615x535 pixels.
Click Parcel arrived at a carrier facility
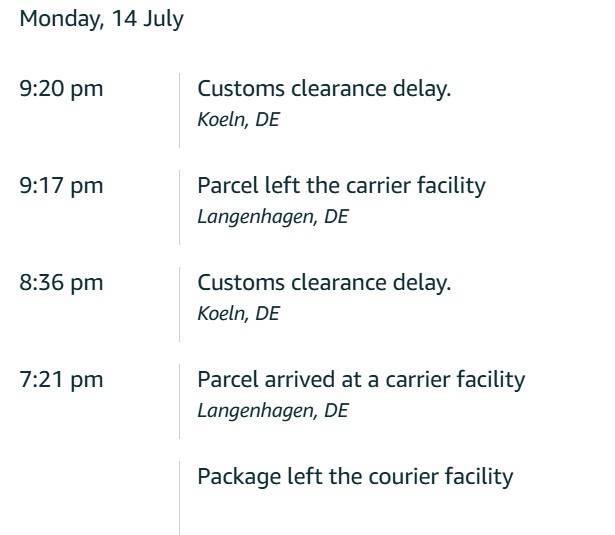(x=361, y=380)
